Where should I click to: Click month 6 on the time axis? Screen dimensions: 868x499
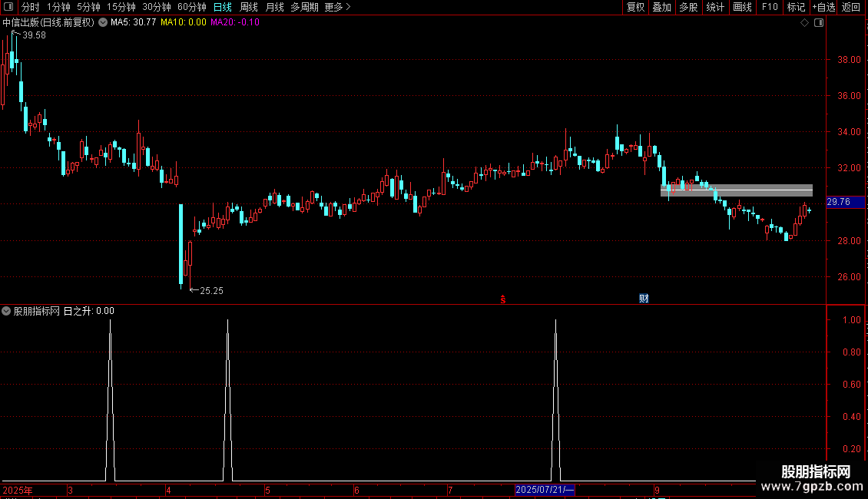(356, 490)
